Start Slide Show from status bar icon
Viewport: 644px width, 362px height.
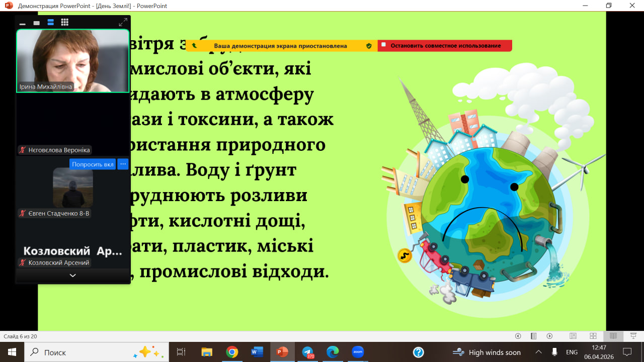[x=633, y=336]
